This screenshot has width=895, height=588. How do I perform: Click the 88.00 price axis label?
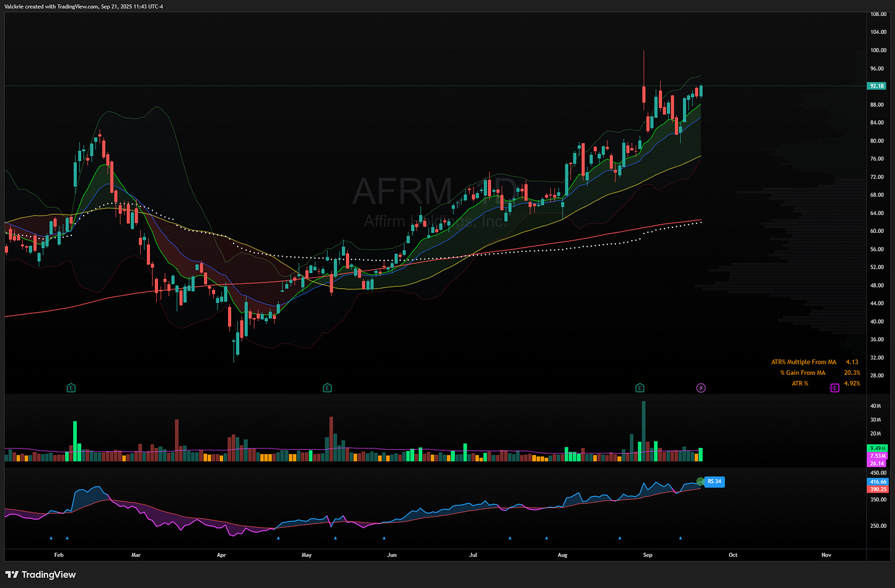pyautogui.click(x=877, y=104)
